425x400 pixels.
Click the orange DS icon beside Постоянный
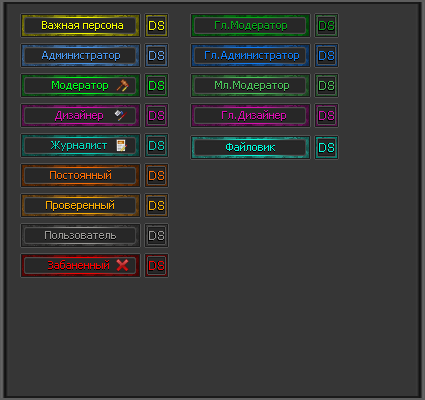pyautogui.click(x=156, y=175)
